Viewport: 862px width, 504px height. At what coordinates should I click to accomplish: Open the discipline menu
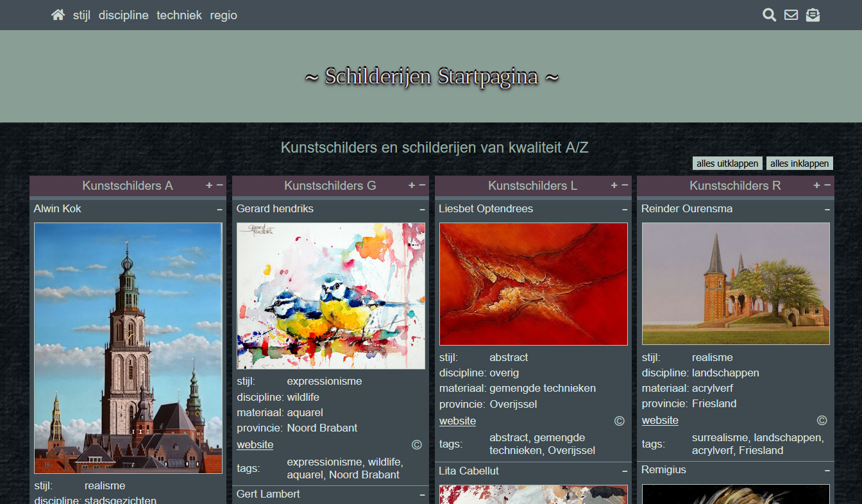point(123,15)
